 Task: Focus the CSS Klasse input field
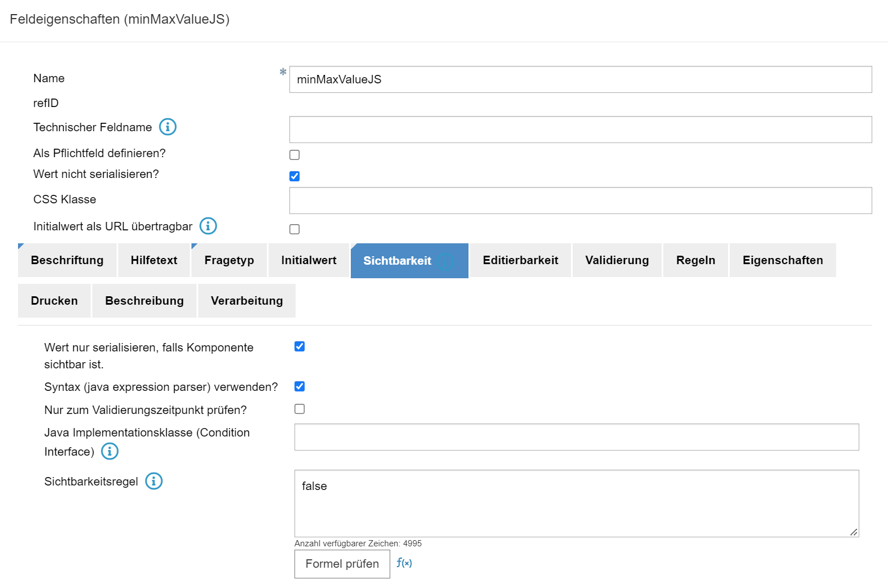coord(580,201)
